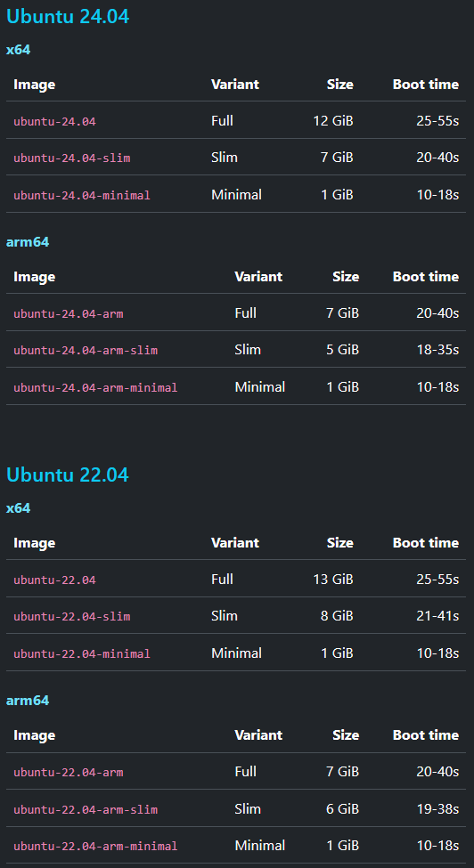Screen dimensions: 474x868
Task: Select Full variant in the 13 GiB row
Action: click(x=222, y=579)
